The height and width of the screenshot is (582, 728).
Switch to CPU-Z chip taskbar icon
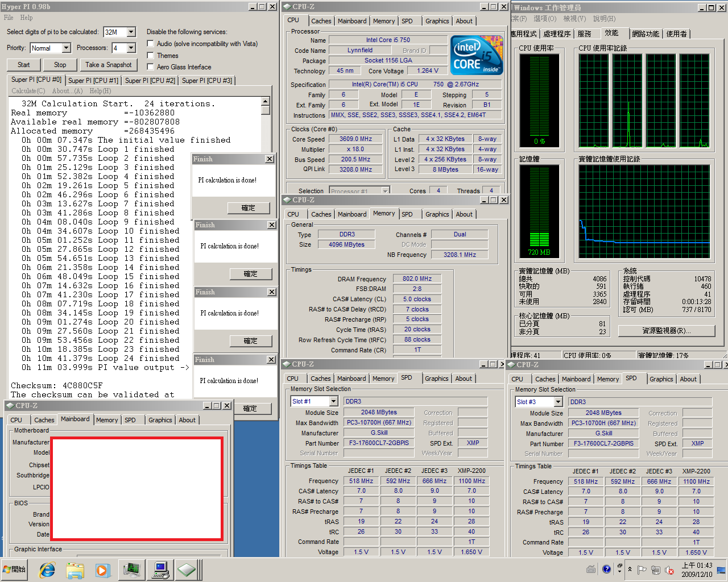(x=188, y=569)
